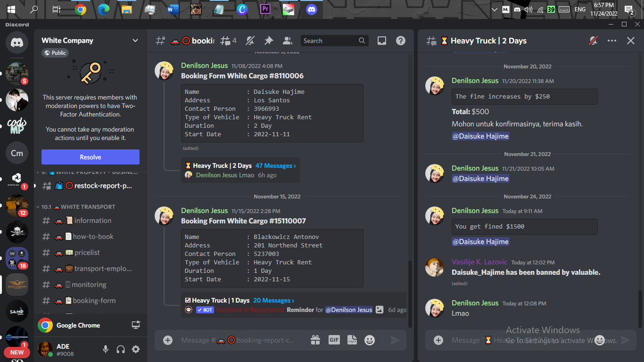Open the codsMP server icon
This screenshot has width=644, height=362.
tap(17, 126)
